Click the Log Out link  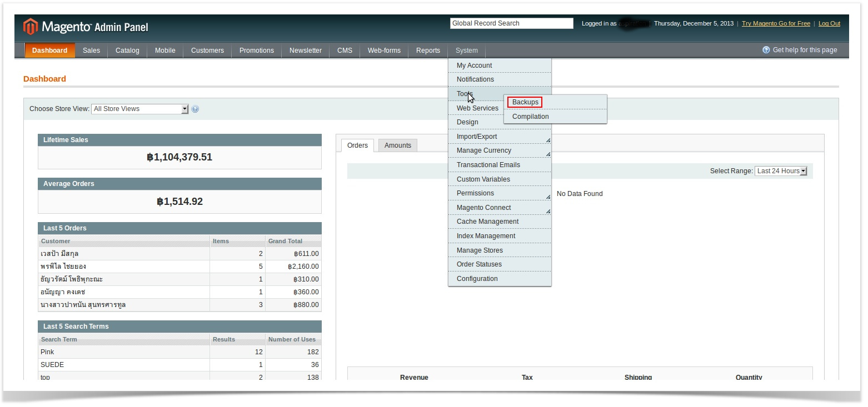click(829, 23)
